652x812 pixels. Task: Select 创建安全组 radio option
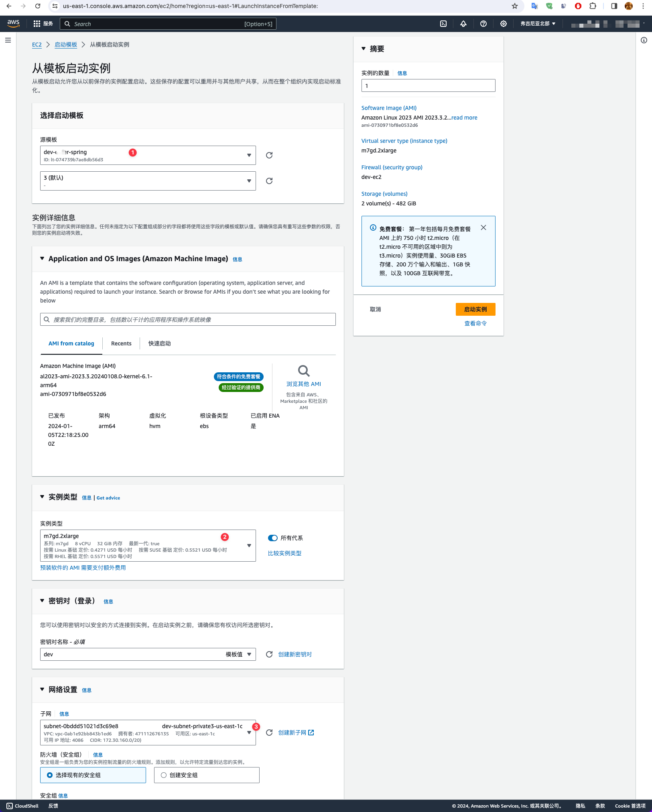click(x=164, y=775)
